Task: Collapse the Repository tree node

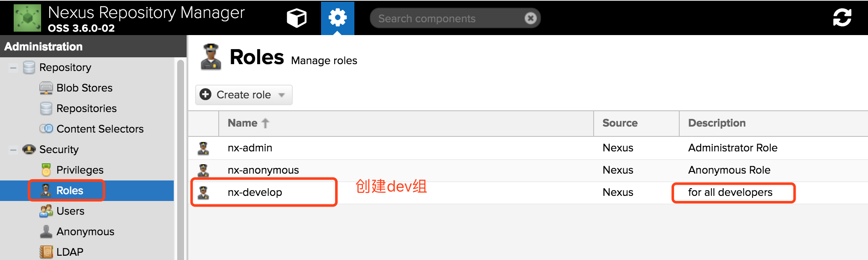Action: [x=13, y=68]
